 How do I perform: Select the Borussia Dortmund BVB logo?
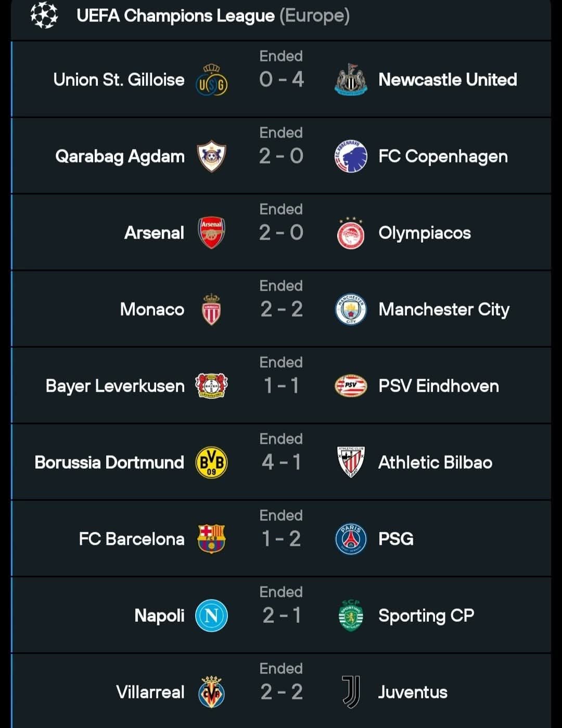point(211,462)
